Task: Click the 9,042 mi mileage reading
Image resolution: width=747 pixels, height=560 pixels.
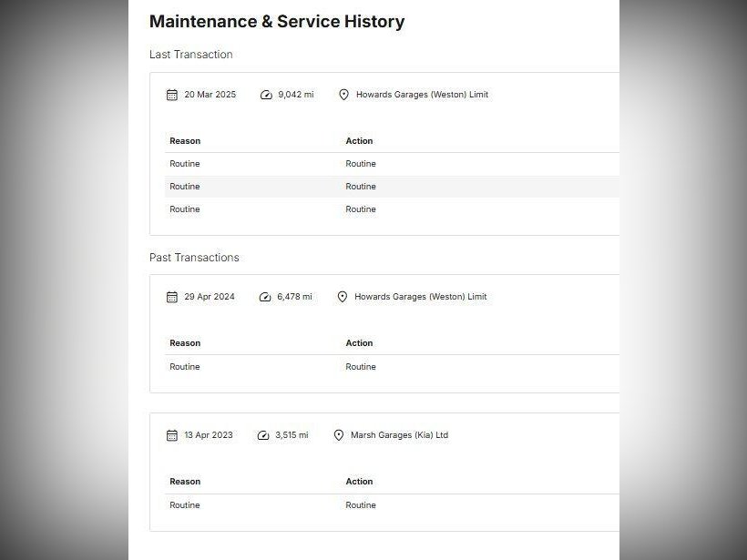Action: click(295, 95)
